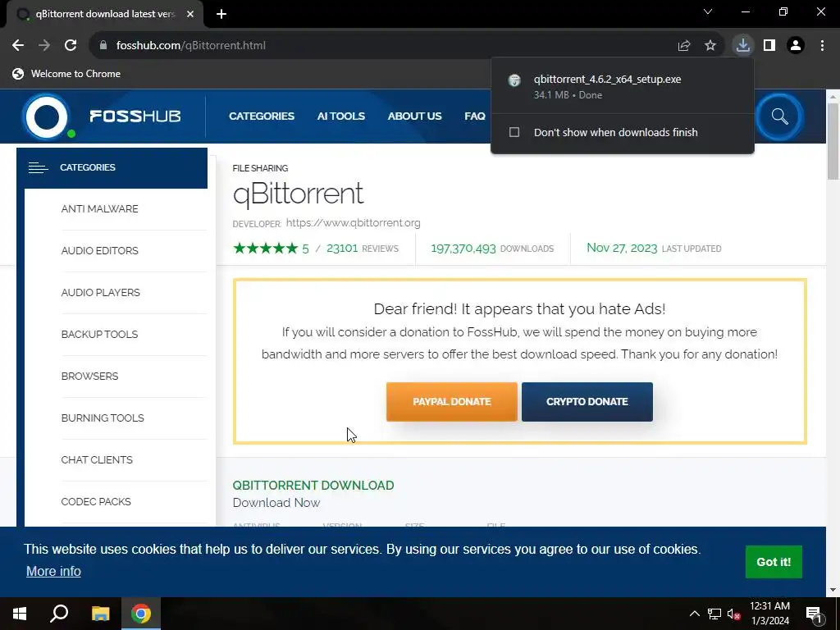Go back using the browser back arrow
Screen dimensions: 840x630
(18, 46)
